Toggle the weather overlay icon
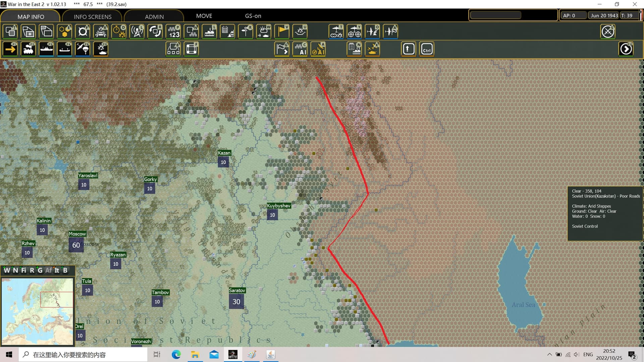The height and width of the screenshot is (362, 644). [x=264, y=32]
